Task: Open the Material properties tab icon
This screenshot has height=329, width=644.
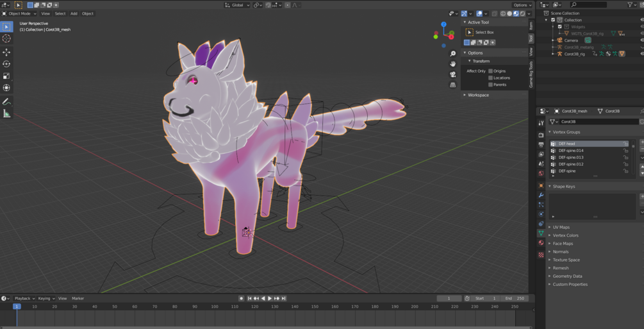Action: (541, 242)
